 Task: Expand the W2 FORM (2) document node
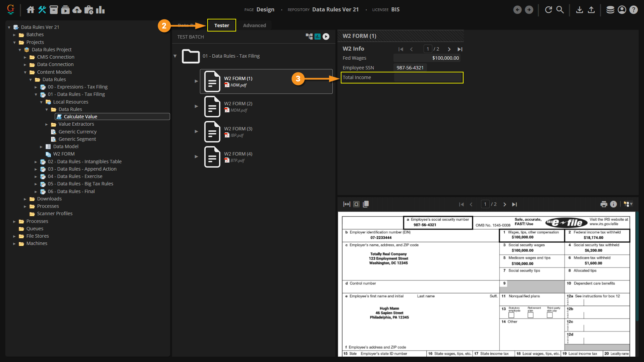pyautogui.click(x=196, y=106)
